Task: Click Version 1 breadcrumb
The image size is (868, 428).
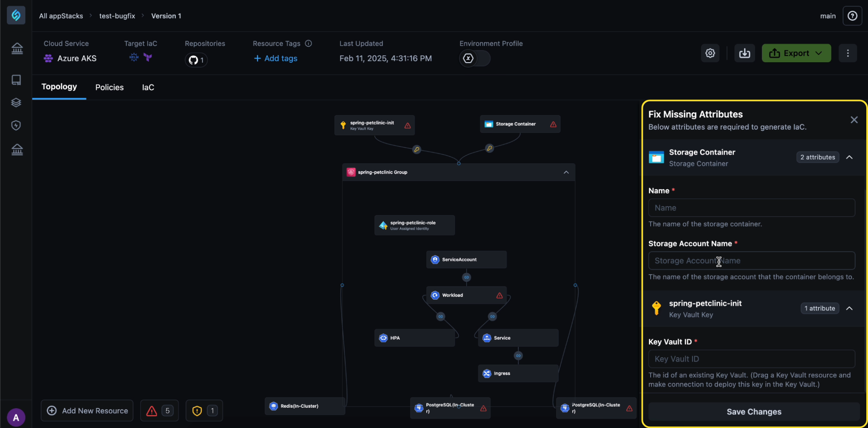Action: 166,16
